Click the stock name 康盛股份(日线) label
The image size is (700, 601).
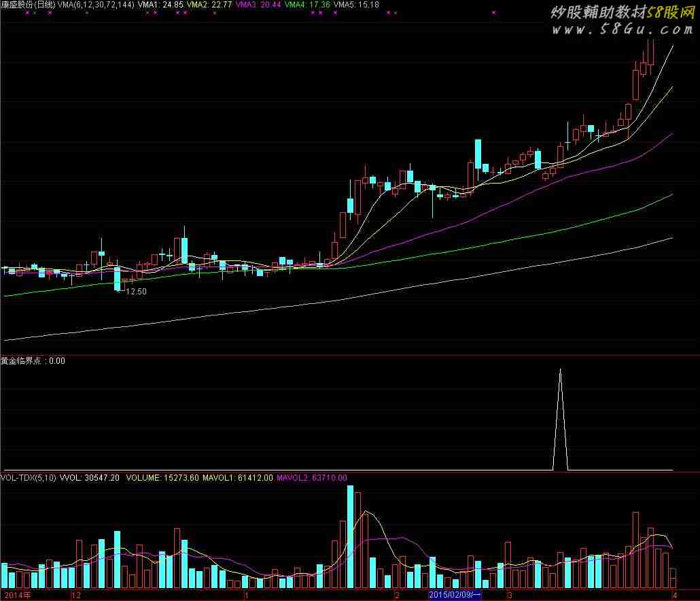(28, 5)
